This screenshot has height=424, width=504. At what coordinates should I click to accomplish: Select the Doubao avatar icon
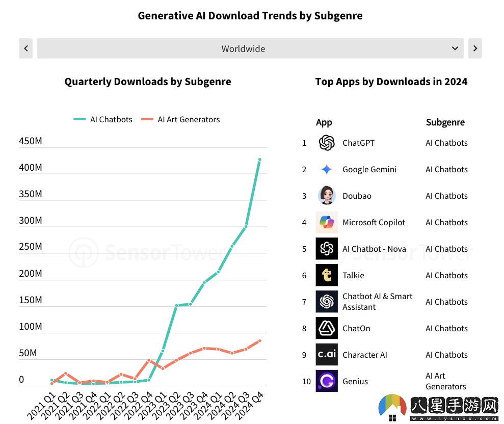[x=327, y=196]
